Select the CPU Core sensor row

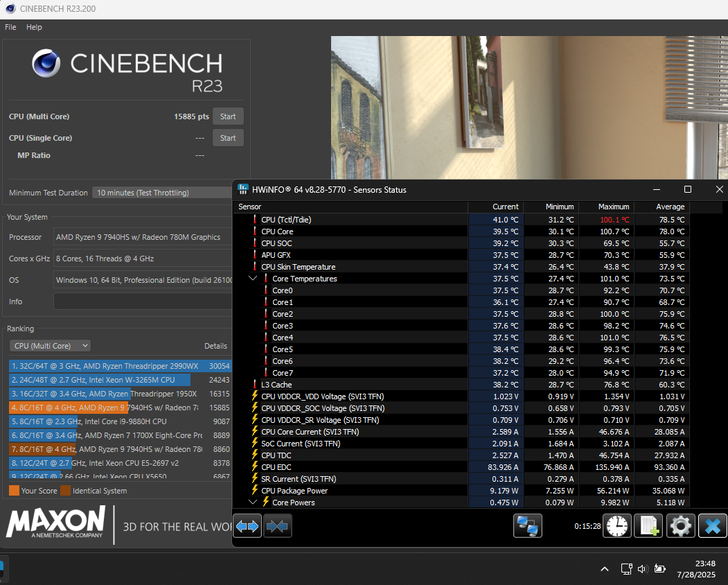[461, 231]
